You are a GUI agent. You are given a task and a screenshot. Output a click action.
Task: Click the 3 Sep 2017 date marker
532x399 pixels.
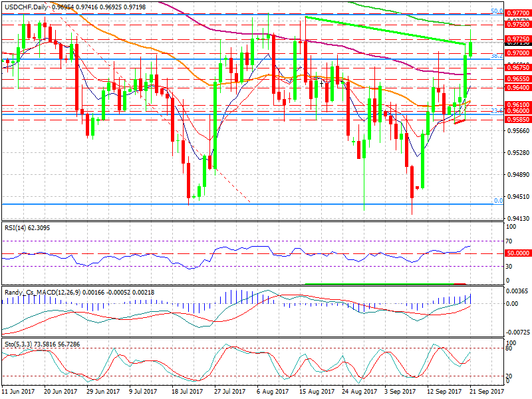(x=400, y=392)
